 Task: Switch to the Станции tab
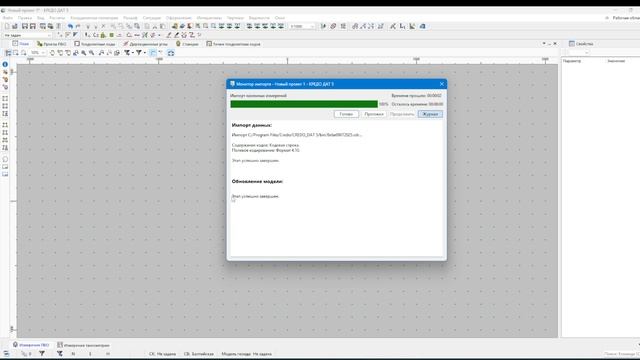tap(187, 44)
